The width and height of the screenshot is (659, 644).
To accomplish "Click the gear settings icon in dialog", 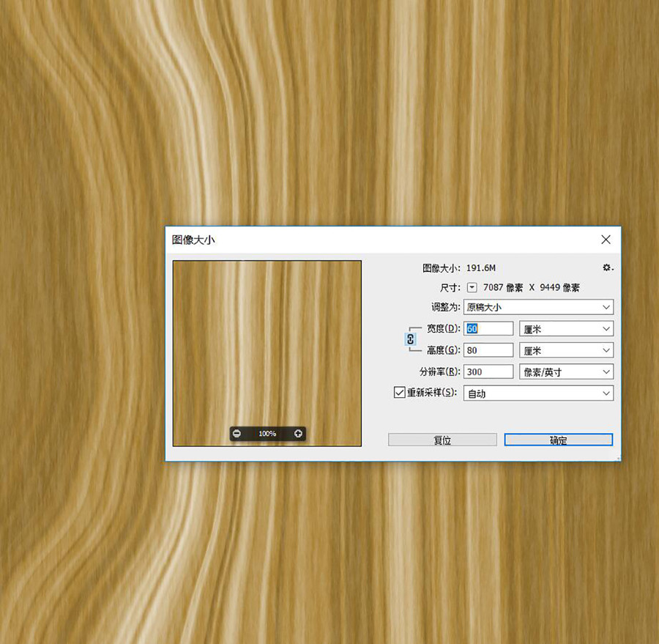I will pyautogui.click(x=607, y=267).
